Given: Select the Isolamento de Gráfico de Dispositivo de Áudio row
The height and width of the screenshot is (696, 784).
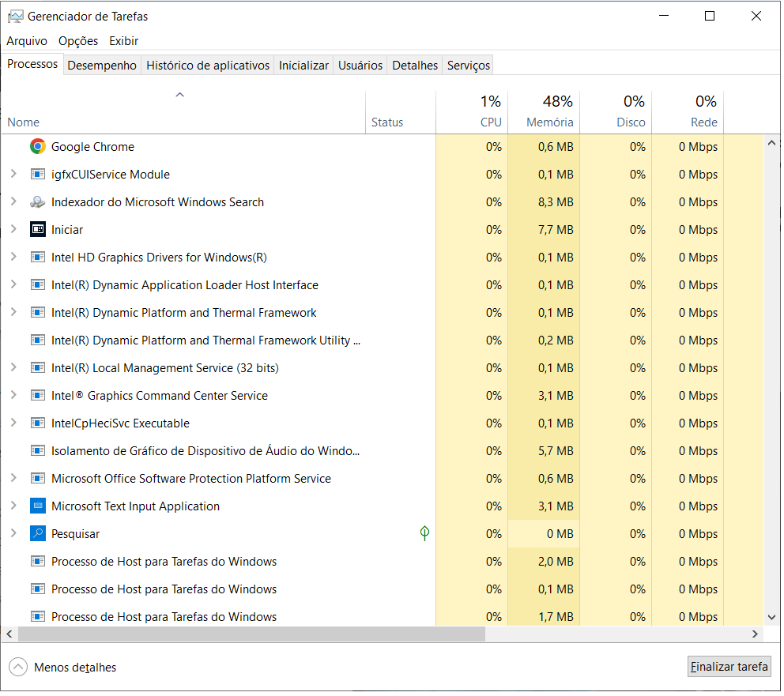Looking at the screenshot, I should coord(383,450).
